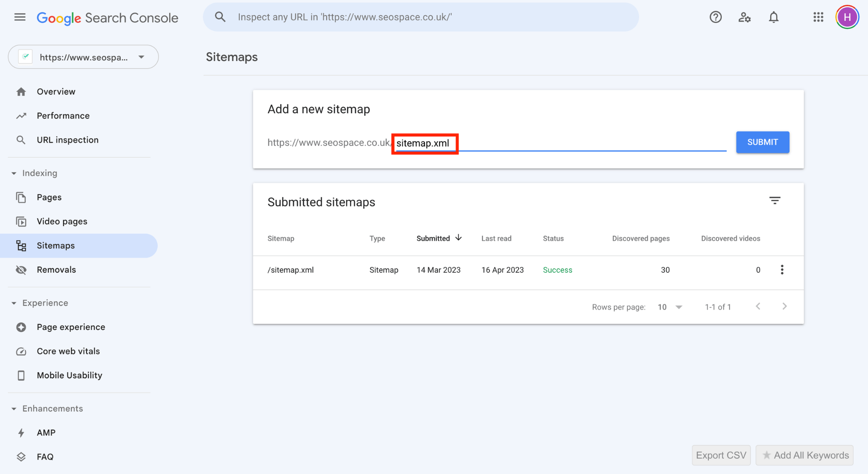Open the Rows per page dropdown
Viewport: 868px width, 474px height.
(x=670, y=307)
